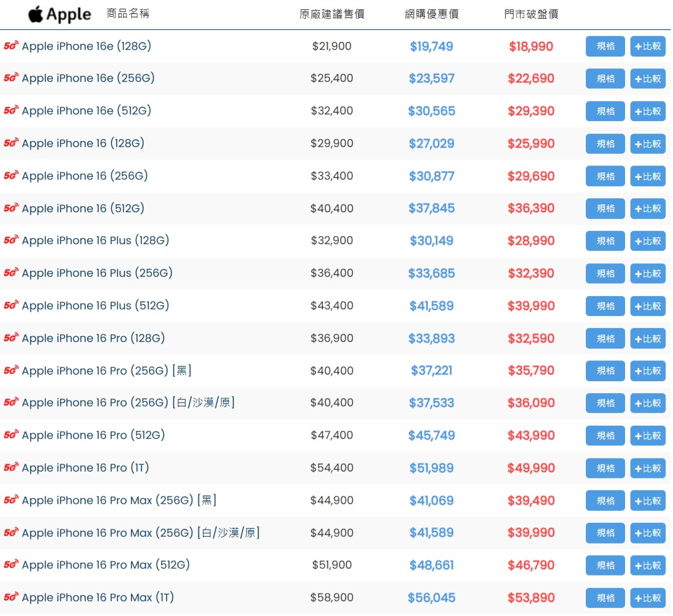
Task: Open Apple iPhone 16 (256G) product link
Action: [85, 176]
